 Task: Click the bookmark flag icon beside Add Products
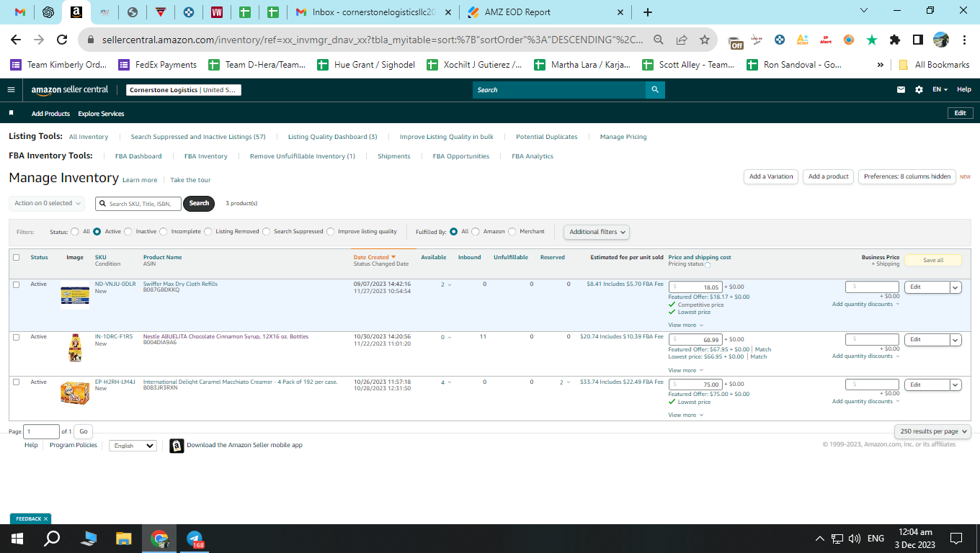(11, 113)
